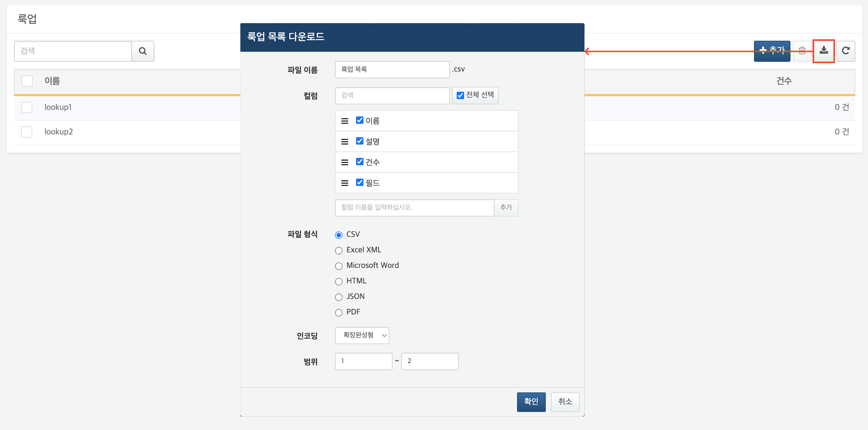Click the blue 추가 add lookup button
This screenshot has height=430, width=868.
(772, 51)
